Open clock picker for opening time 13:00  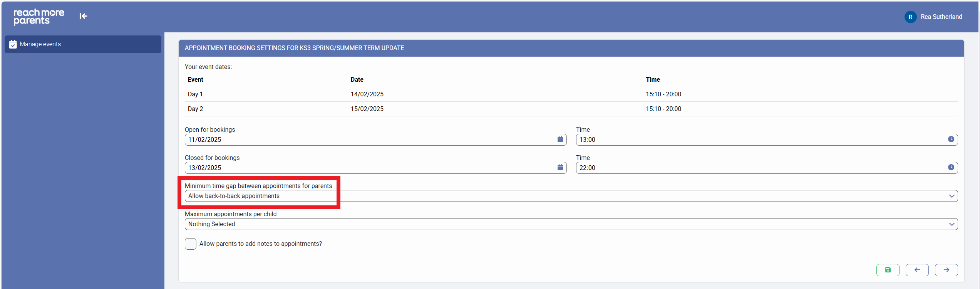(x=951, y=139)
